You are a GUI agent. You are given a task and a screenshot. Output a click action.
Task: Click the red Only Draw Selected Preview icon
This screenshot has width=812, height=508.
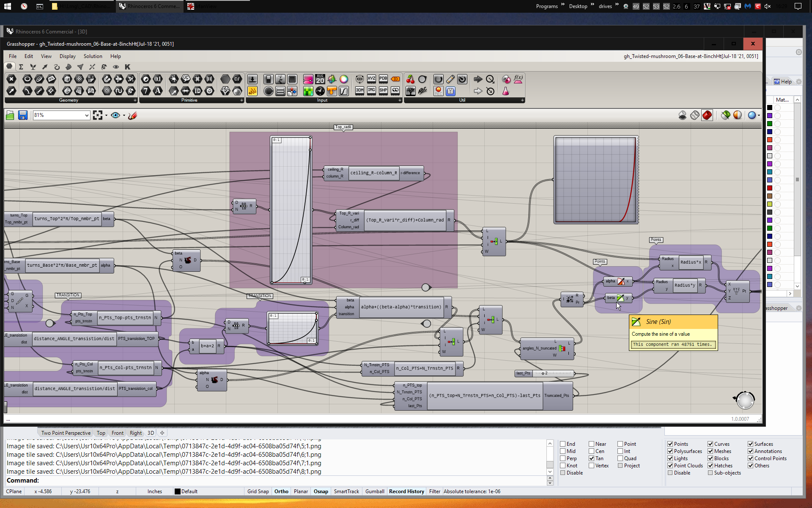(707, 115)
